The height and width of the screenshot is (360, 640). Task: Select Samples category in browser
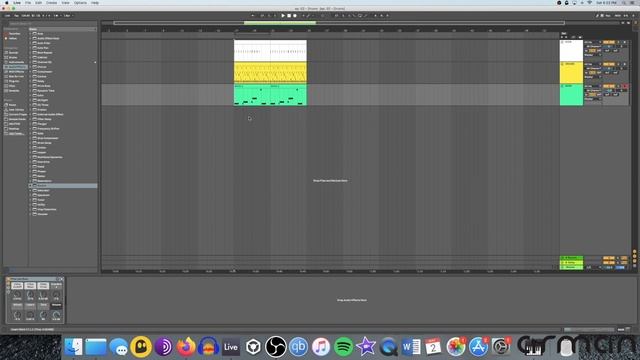[15, 91]
